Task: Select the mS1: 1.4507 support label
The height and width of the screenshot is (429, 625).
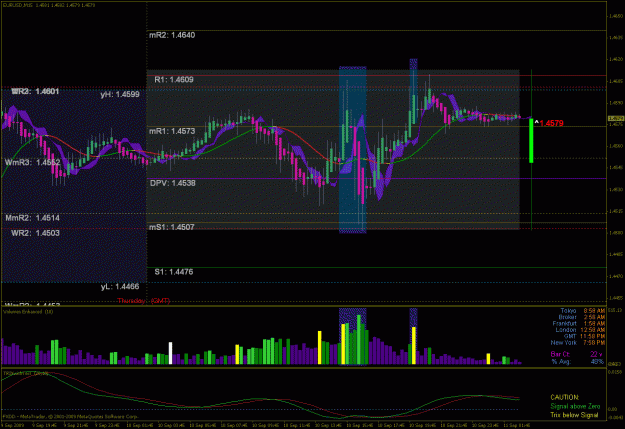Action: (x=172, y=227)
